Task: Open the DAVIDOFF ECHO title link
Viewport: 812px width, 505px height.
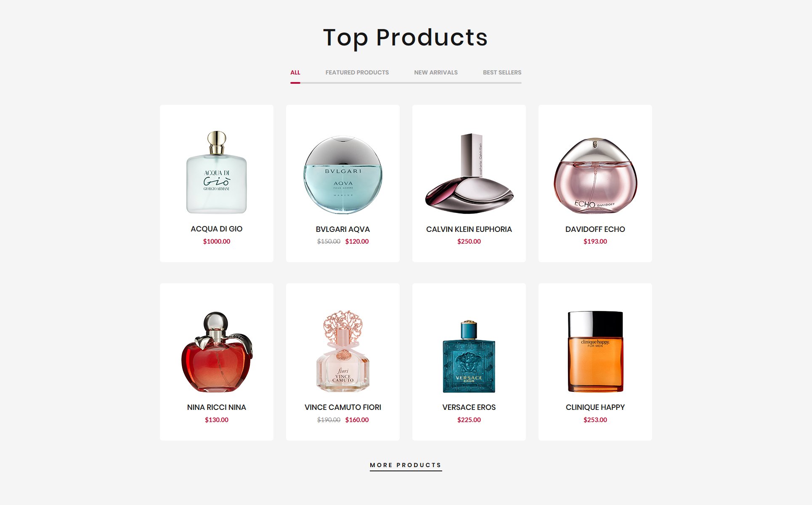Action: 595,229
